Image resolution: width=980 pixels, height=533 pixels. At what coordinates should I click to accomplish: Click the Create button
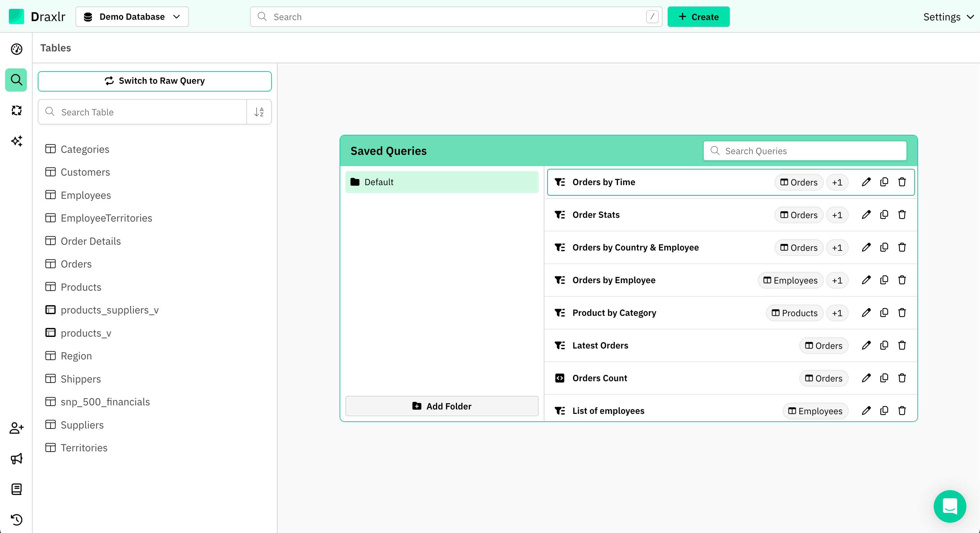(x=699, y=17)
